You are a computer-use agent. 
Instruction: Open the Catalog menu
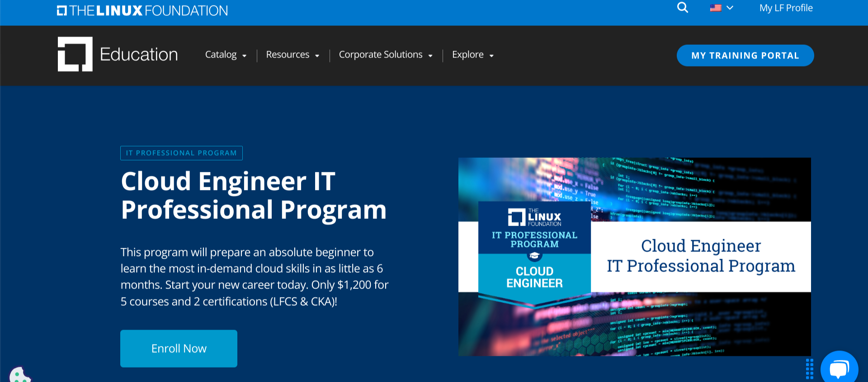pos(221,55)
